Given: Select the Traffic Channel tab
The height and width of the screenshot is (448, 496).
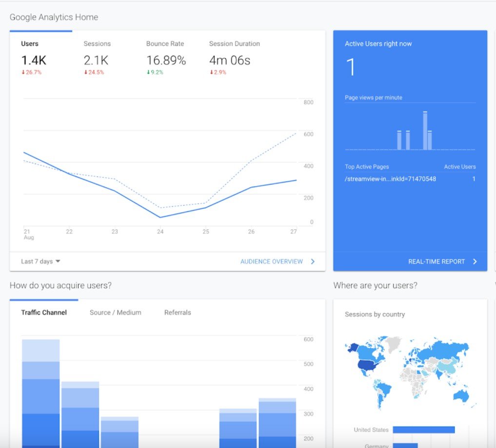Looking at the screenshot, I should 44,312.
